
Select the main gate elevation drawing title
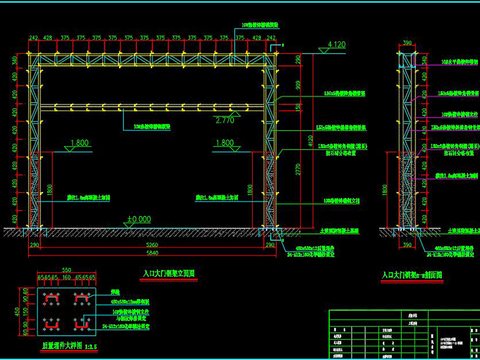click(169, 274)
